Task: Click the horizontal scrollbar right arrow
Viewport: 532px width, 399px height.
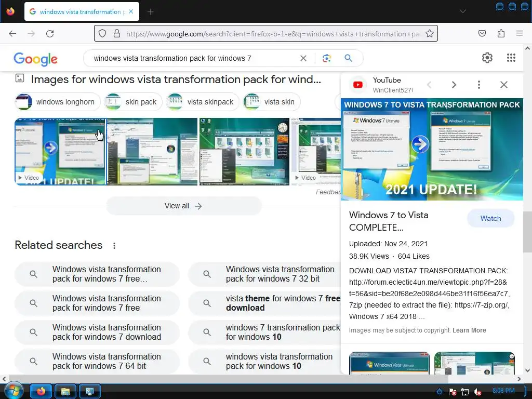Action: click(x=519, y=379)
